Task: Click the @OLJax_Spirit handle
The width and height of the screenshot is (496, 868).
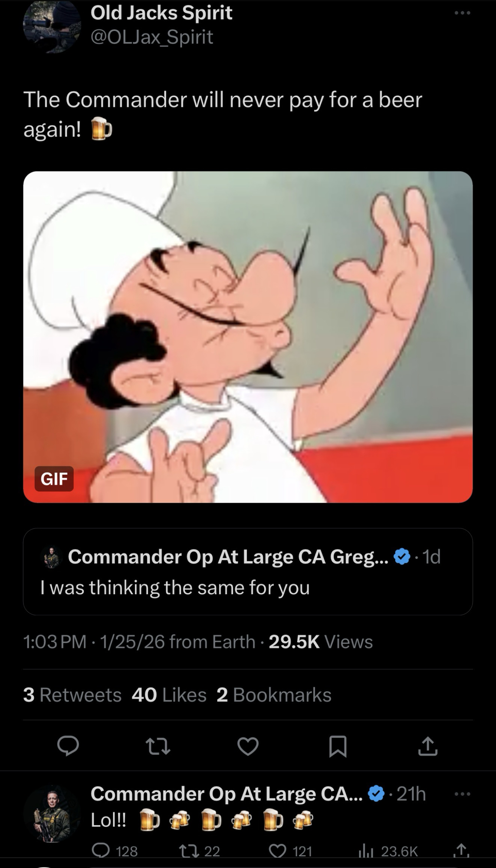Action: point(151,37)
